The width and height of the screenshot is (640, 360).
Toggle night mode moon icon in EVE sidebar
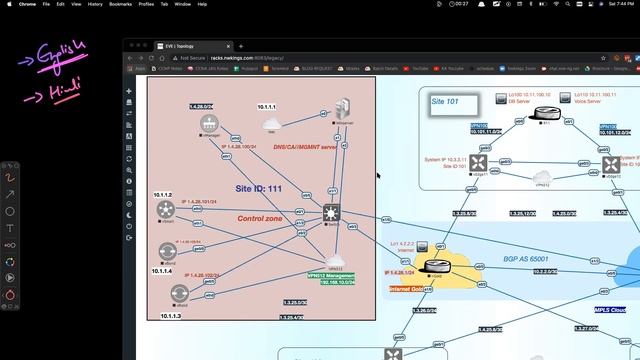coord(129,215)
